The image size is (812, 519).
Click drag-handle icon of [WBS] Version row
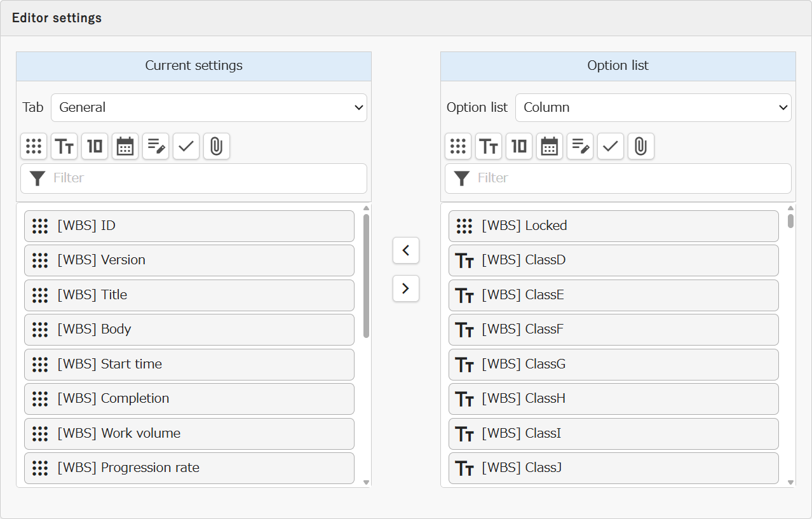tap(40, 260)
